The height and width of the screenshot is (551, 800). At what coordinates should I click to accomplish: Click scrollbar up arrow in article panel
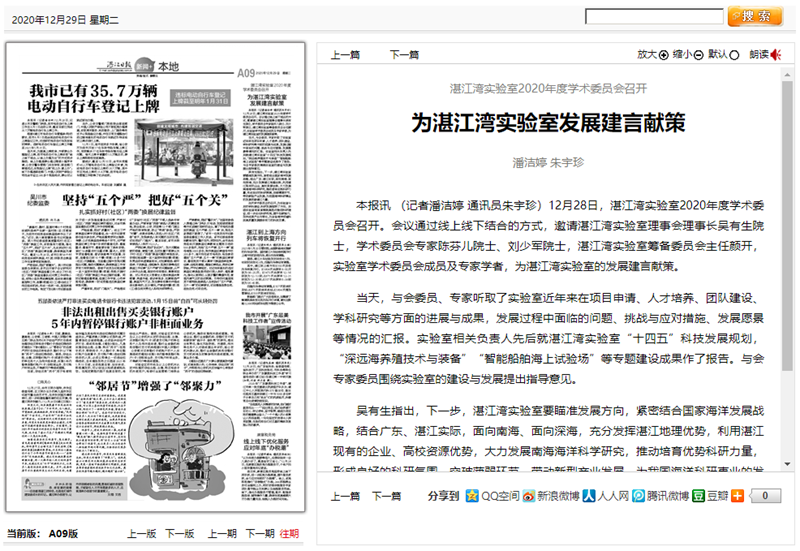coord(787,75)
